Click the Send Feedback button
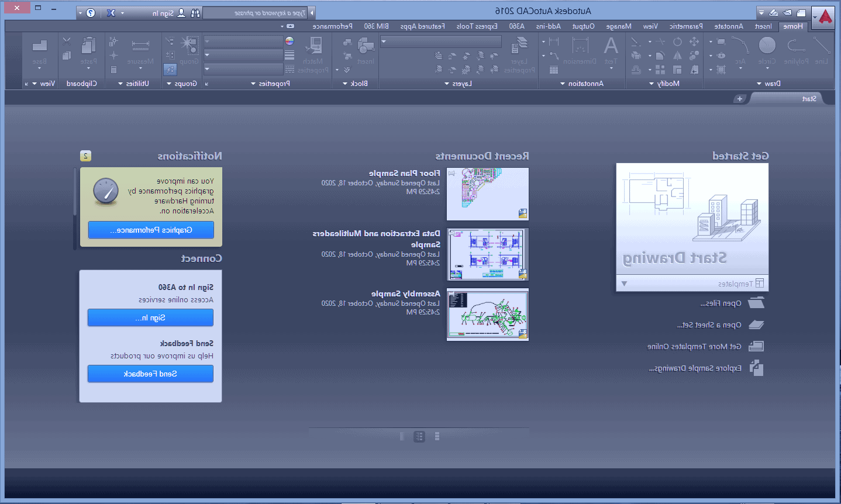 [x=150, y=374]
